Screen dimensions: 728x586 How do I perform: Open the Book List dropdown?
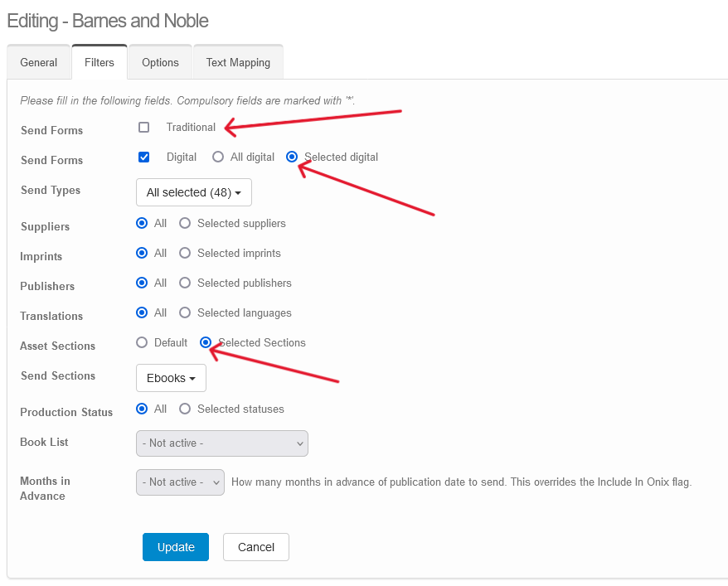(x=222, y=443)
